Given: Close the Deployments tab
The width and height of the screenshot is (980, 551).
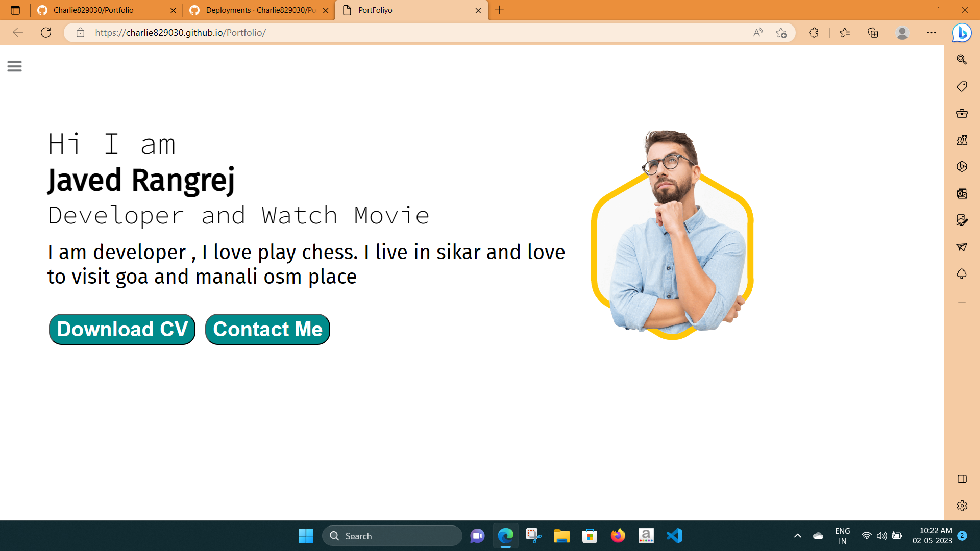Looking at the screenshot, I should tap(326, 10).
